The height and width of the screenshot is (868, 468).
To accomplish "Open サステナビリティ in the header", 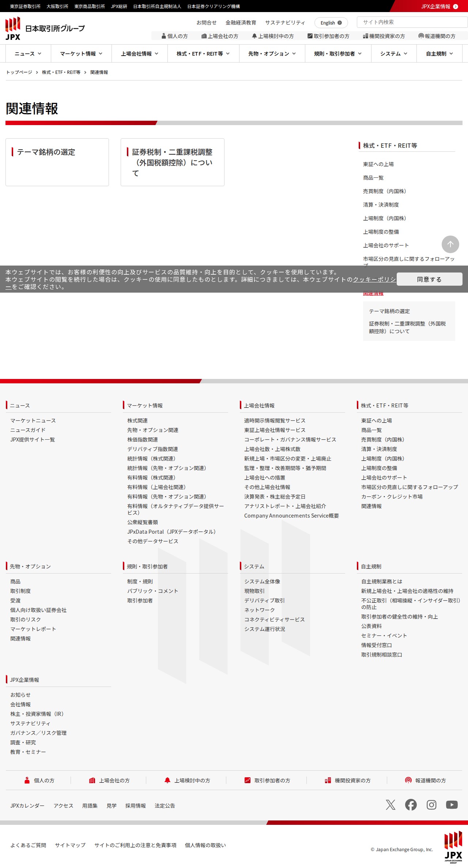I will [x=285, y=23].
